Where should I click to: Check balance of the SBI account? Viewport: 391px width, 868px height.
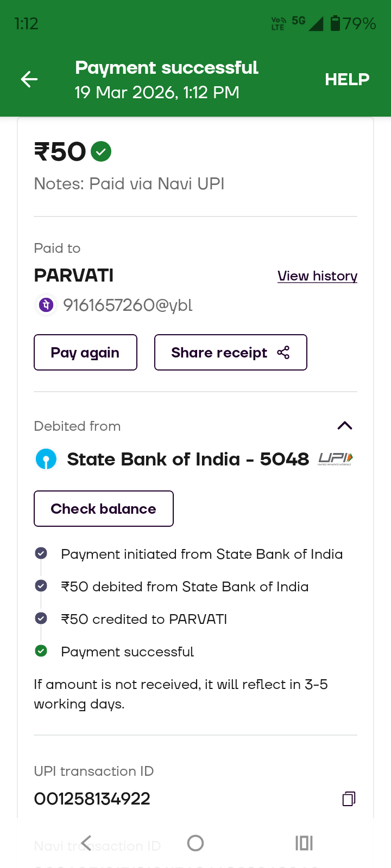[x=104, y=509]
